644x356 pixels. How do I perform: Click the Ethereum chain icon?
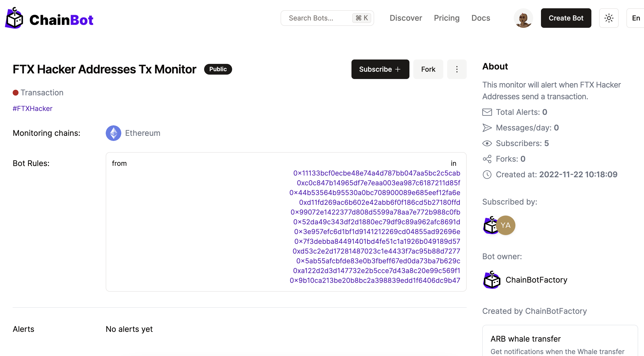tap(114, 133)
